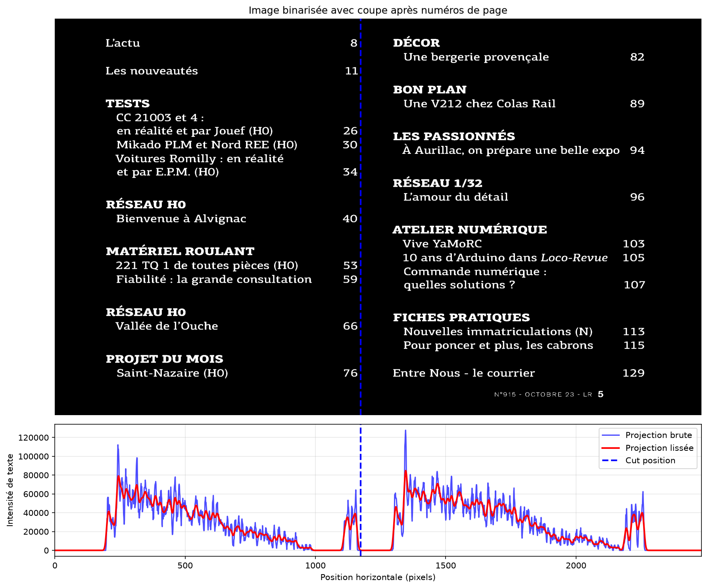Select 'Voitures Romilly : en réalité' line
This screenshot has height=588, width=707.
[200, 159]
